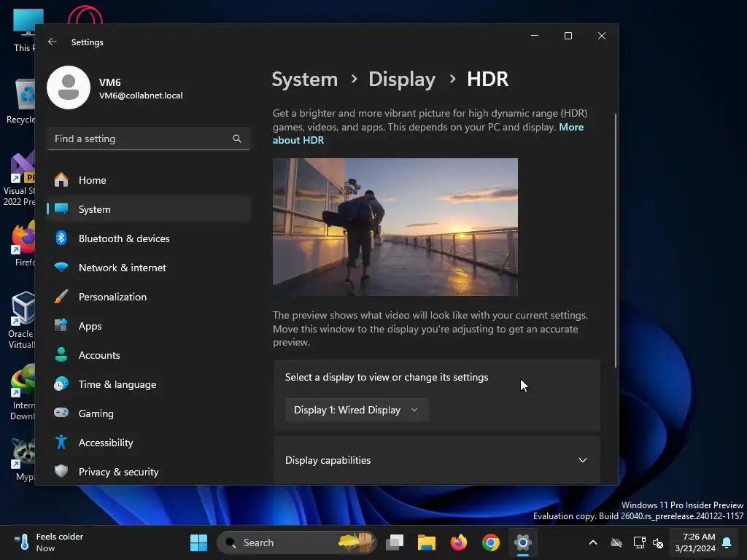This screenshot has height=560, width=747.
Task: Click the muted volume tray icon
Action: pyautogui.click(x=658, y=542)
